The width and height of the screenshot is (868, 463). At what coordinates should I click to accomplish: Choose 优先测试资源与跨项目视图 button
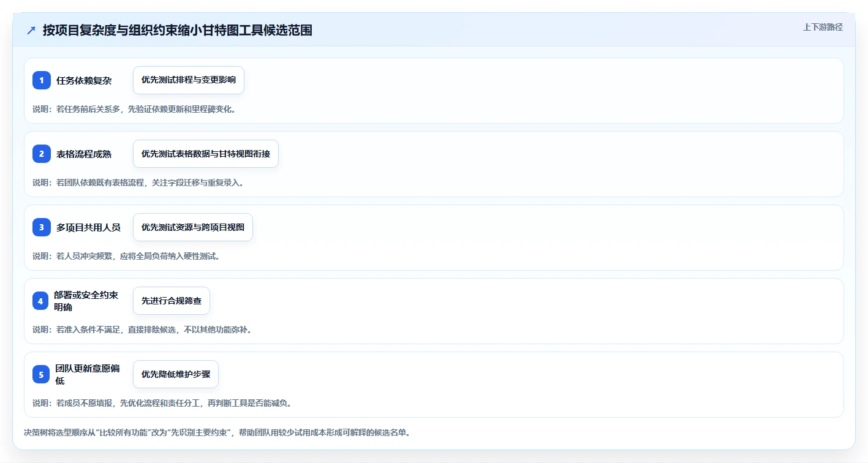coord(193,227)
